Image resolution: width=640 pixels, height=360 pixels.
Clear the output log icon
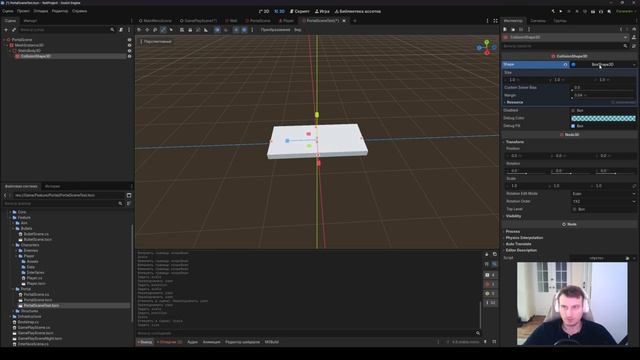pos(487,254)
